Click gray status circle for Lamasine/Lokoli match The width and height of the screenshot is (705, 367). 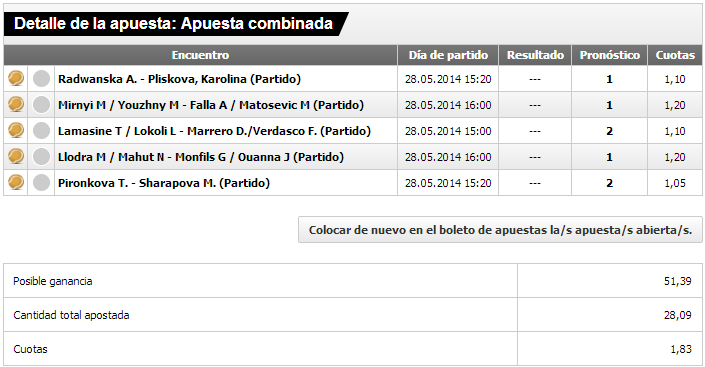coord(41,131)
